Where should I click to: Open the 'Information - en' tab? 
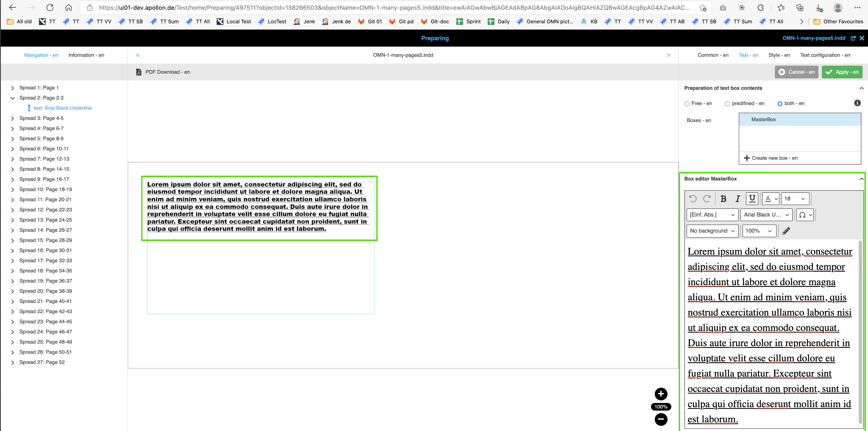point(86,55)
